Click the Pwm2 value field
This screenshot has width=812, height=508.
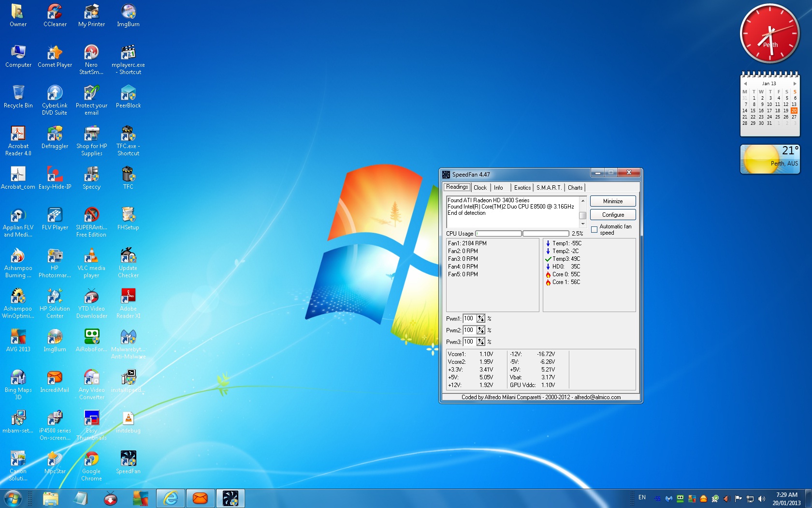tap(469, 330)
